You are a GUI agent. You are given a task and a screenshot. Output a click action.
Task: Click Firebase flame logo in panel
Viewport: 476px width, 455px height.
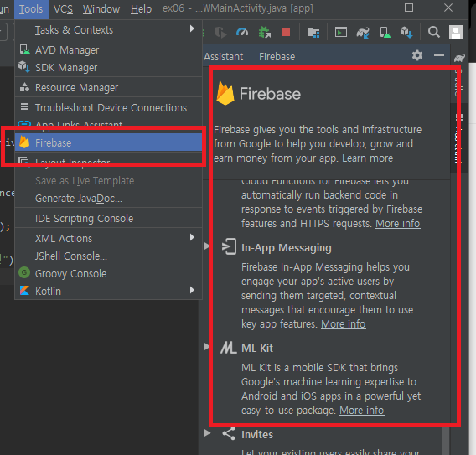click(x=225, y=93)
